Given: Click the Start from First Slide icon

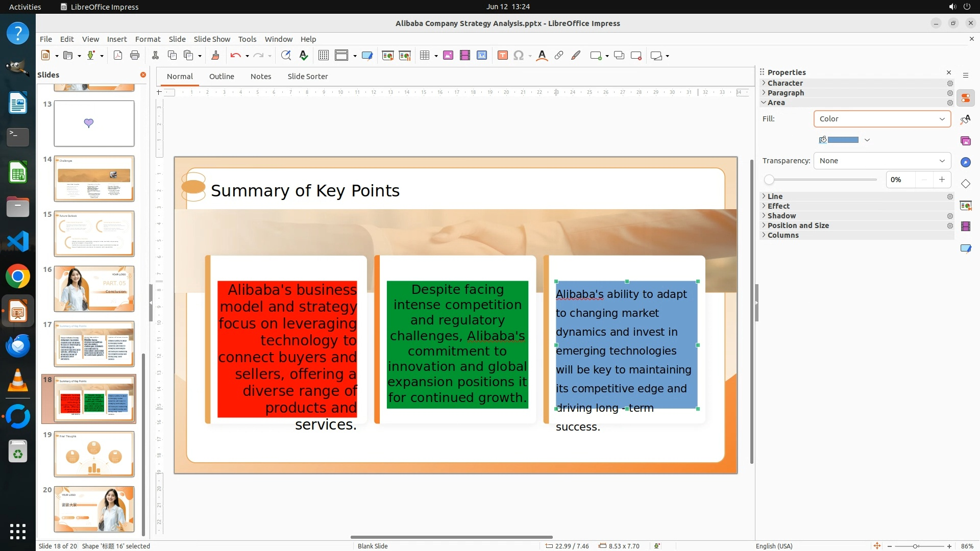Looking at the screenshot, I should (x=387, y=56).
